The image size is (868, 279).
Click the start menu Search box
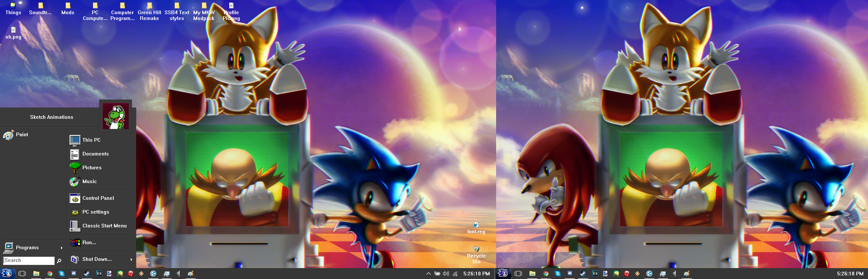29,260
